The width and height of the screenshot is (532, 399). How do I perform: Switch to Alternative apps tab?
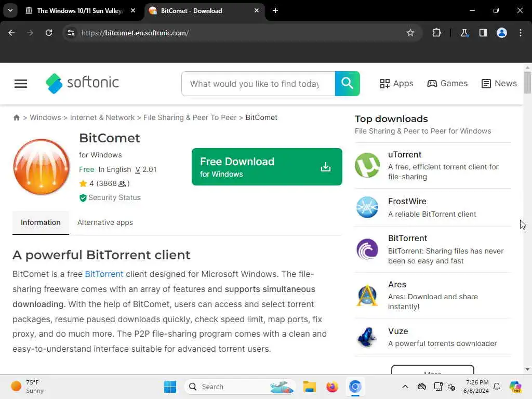pyautogui.click(x=105, y=222)
